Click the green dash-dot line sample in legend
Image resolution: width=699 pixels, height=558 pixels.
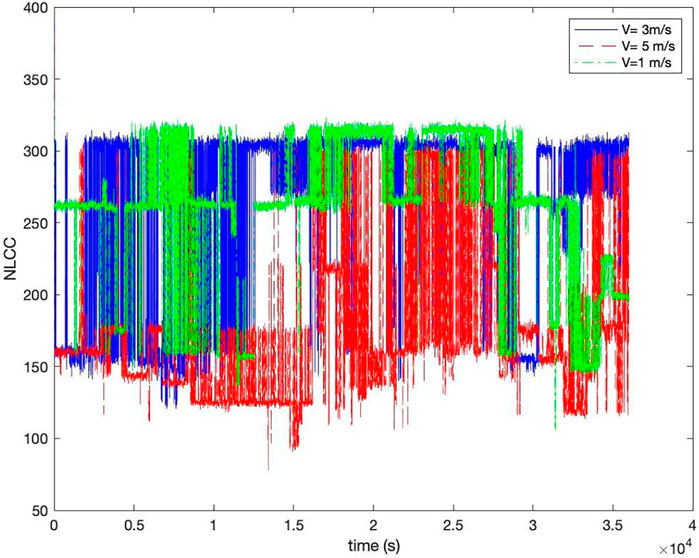[595, 63]
